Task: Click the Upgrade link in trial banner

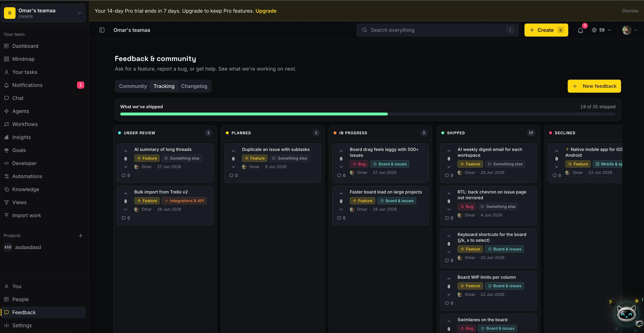Action: [x=266, y=11]
